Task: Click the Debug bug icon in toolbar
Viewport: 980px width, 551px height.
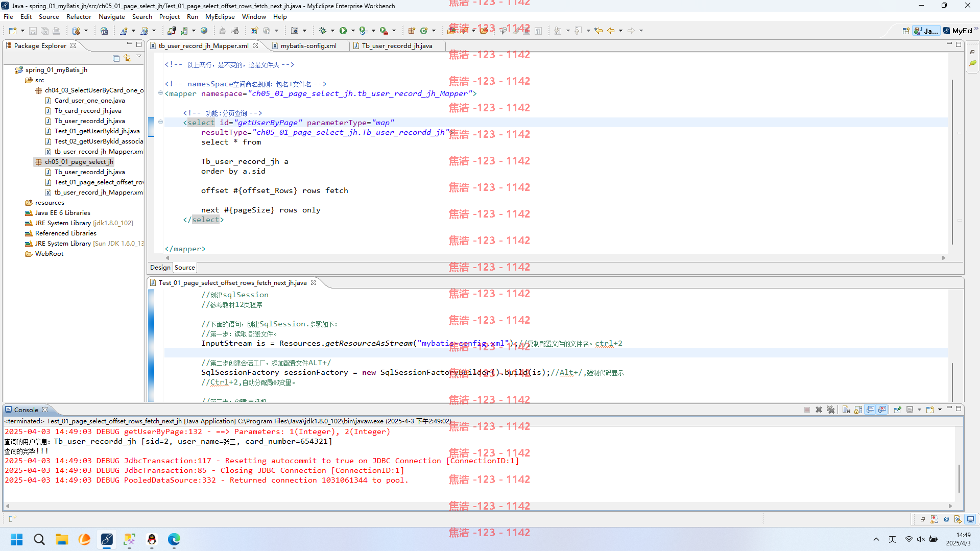Action: point(323,31)
